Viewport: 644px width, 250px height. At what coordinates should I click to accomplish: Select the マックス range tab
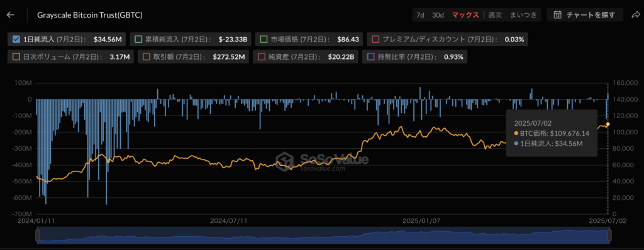coord(465,15)
